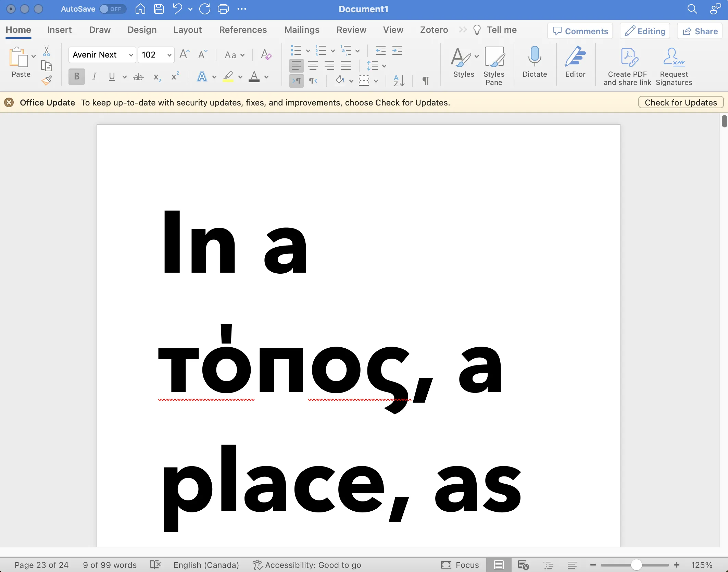Switch to the References tab
Screen dimensions: 728x572
243,30
